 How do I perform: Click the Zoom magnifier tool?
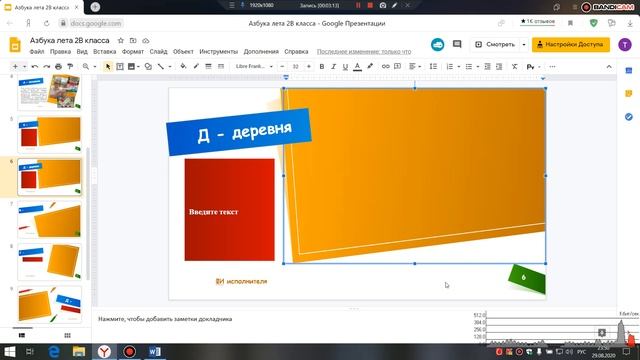click(86, 67)
